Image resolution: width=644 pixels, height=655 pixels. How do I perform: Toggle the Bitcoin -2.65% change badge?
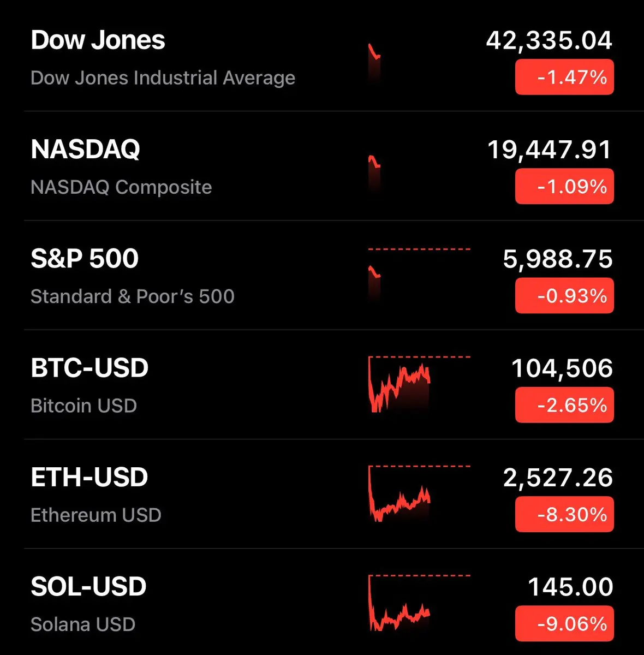point(564,405)
